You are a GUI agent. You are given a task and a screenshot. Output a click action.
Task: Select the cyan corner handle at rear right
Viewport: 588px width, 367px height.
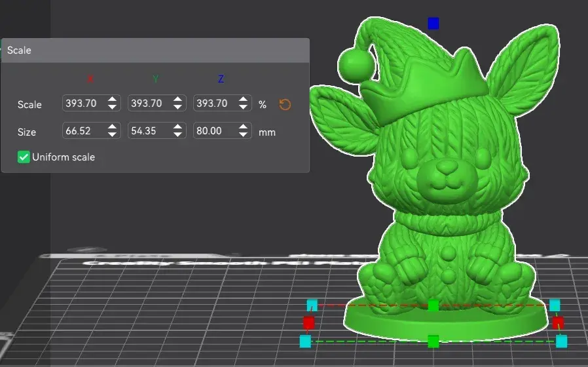click(x=555, y=305)
